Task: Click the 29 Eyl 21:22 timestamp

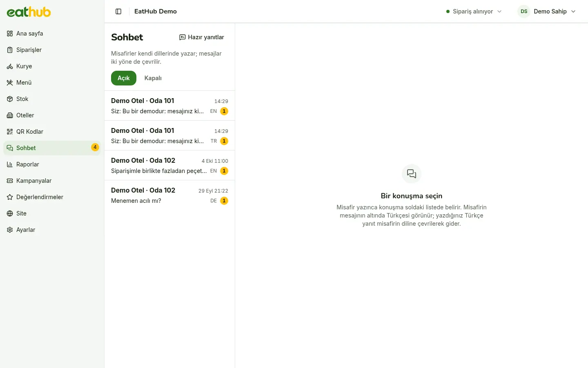Action: [x=213, y=191]
